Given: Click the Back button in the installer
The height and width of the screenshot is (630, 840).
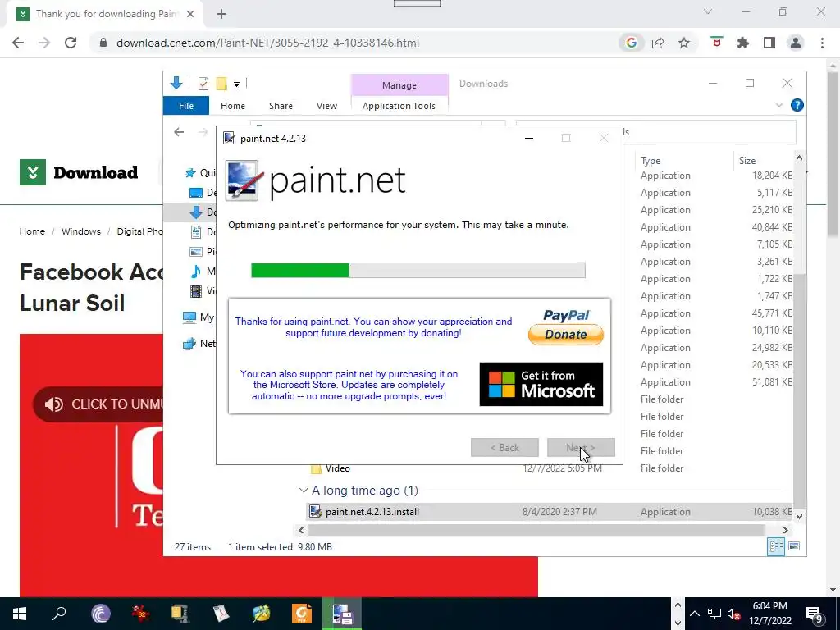Looking at the screenshot, I should (x=504, y=447).
